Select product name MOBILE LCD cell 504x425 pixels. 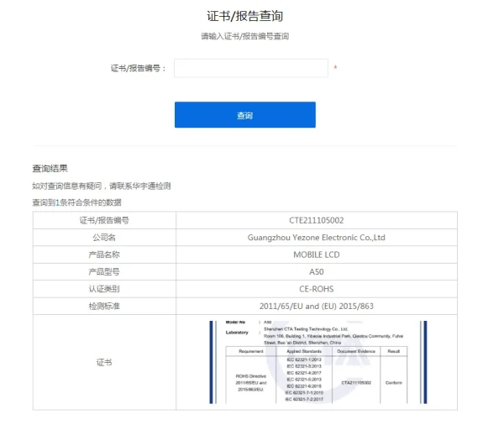click(317, 254)
